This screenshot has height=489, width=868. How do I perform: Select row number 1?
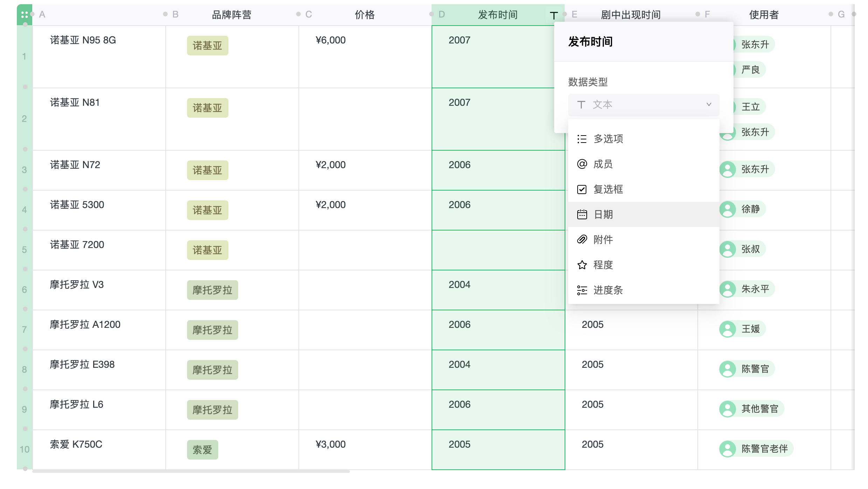pyautogui.click(x=24, y=56)
